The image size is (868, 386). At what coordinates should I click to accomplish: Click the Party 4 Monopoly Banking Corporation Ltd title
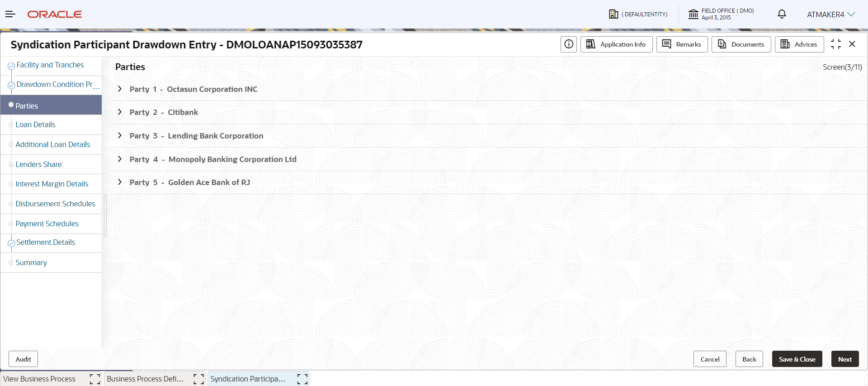(213, 159)
